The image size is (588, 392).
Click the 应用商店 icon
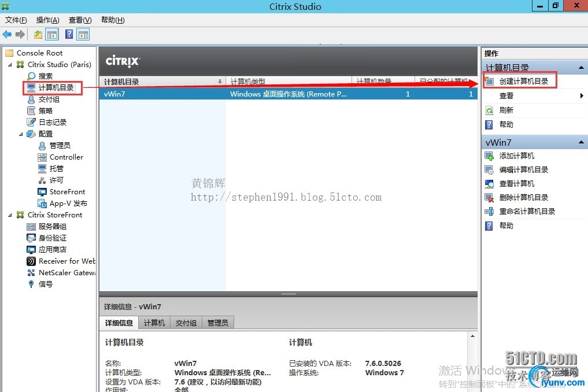(x=31, y=250)
